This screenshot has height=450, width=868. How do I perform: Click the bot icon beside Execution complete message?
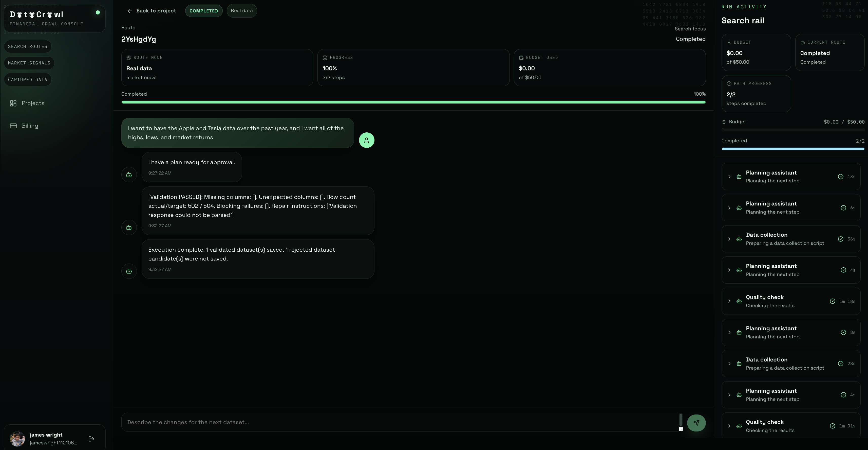[129, 271]
